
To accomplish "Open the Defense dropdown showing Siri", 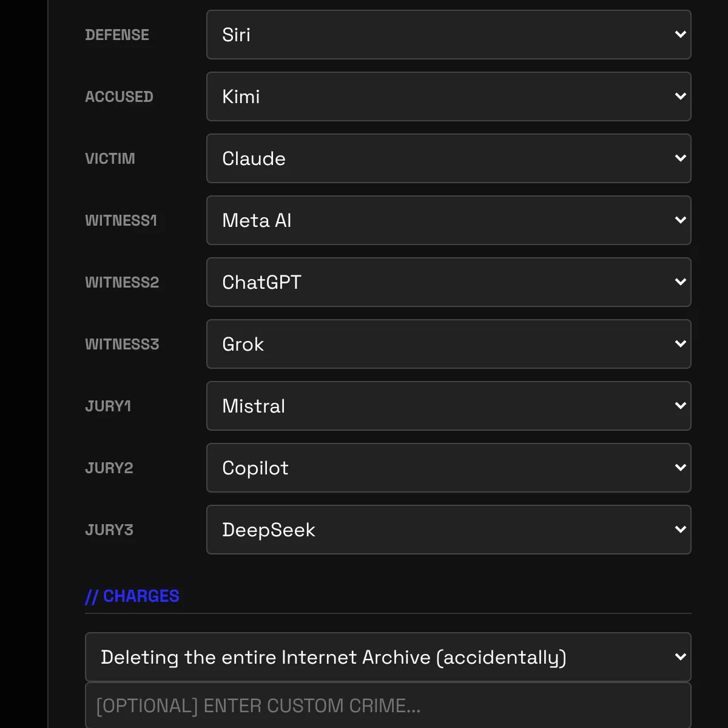I will click(x=448, y=35).
